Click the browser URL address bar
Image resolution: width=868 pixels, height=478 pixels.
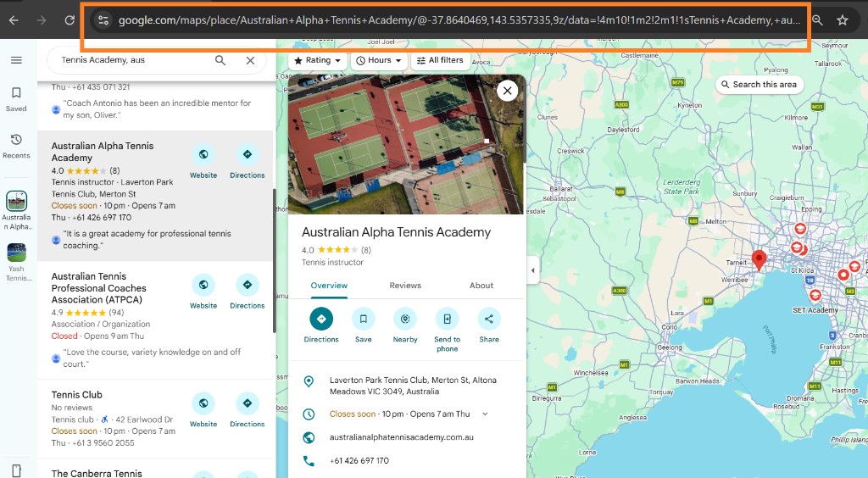point(459,20)
